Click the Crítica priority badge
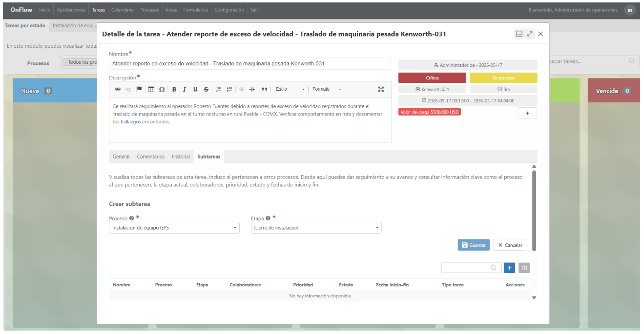The width and height of the screenshot is (644, 334). (x=432, y=78)
